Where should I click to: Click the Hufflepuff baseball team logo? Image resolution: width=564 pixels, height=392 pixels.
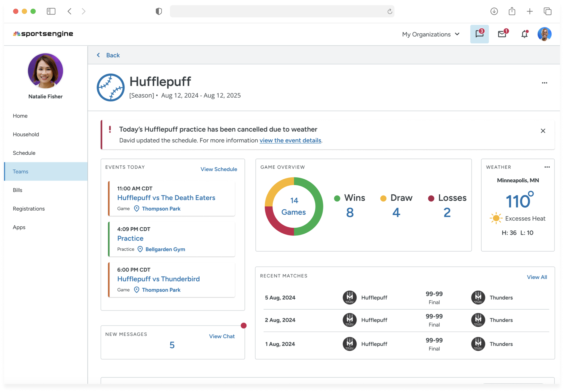[110, 87]
